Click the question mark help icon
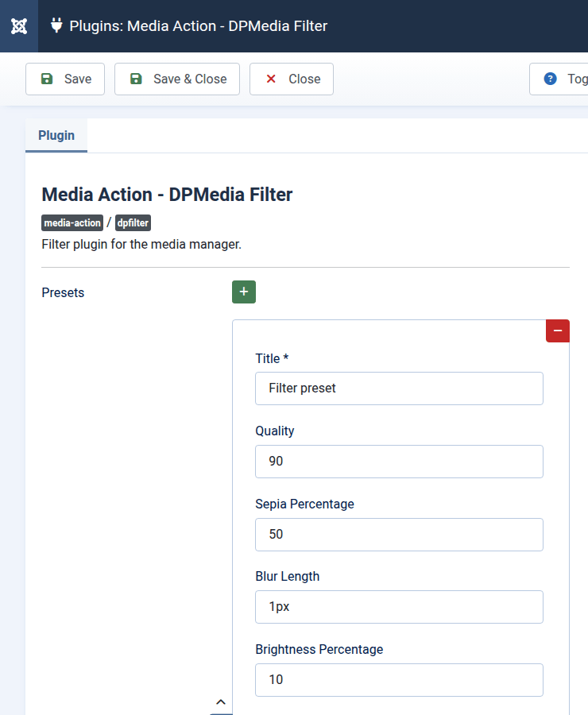The height and width of the screenshot is (715, 588). pyautogui.click(x=550, y=79)
